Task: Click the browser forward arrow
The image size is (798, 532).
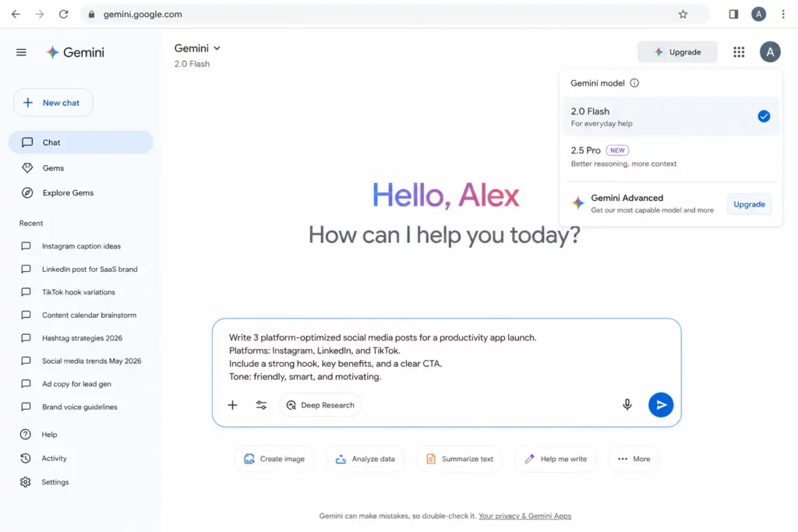Action: 39,14
